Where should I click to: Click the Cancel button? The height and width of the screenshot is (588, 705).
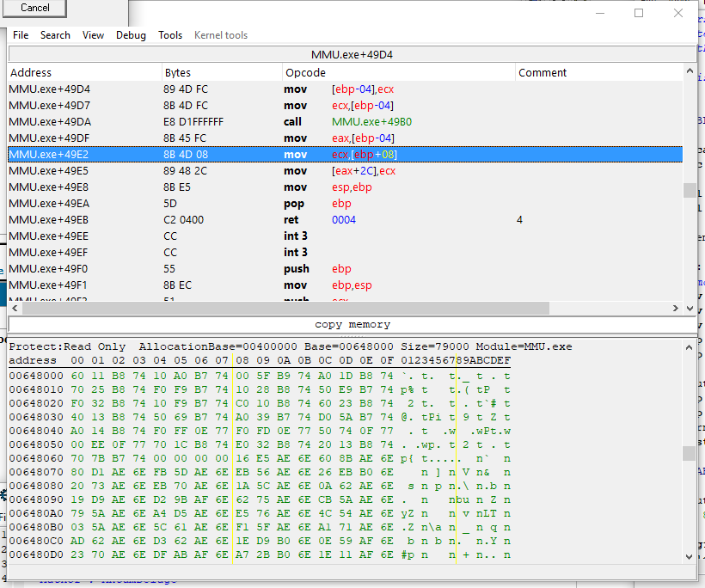(35, 8)
